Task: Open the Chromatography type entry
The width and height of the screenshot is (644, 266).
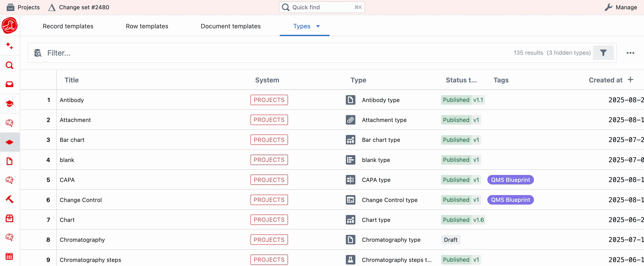Action: click(391, 240)
